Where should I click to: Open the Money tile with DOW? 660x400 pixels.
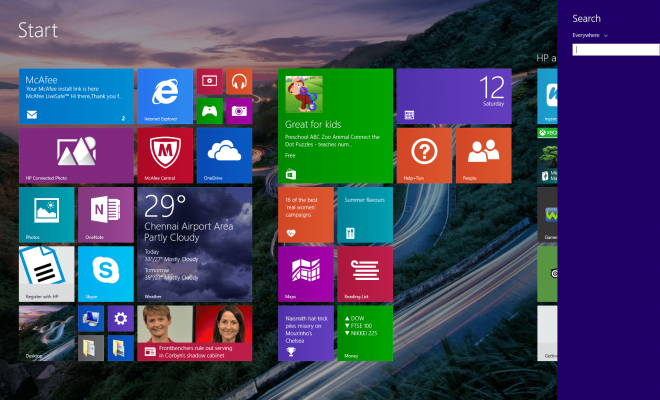pyautogui.click(x=365, y=333)
